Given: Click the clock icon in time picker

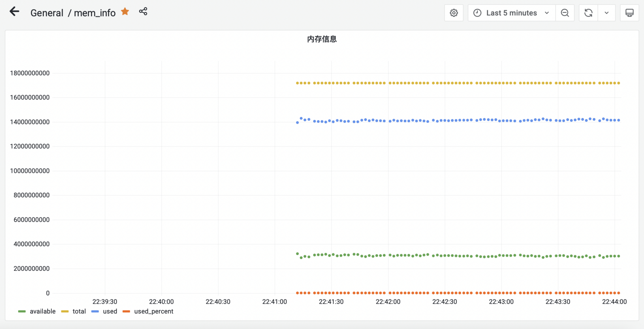Looking at the screenshot, I should click(477, 13).
